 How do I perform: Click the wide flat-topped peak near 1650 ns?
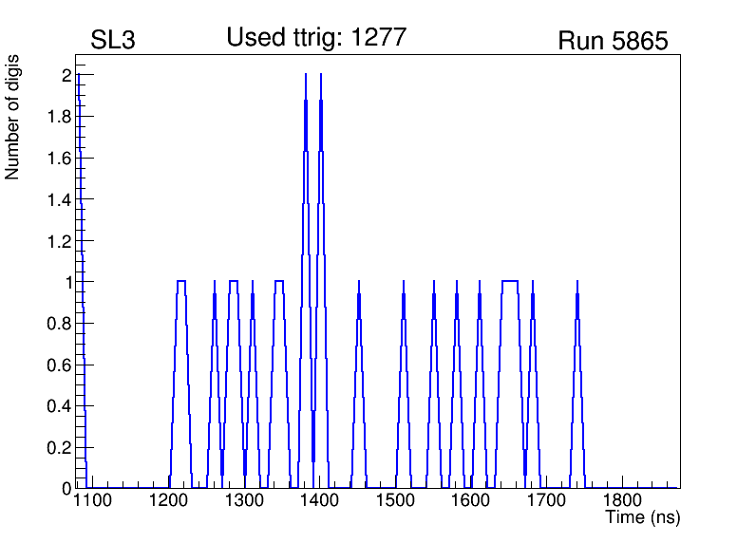click(x=509, y=281)
